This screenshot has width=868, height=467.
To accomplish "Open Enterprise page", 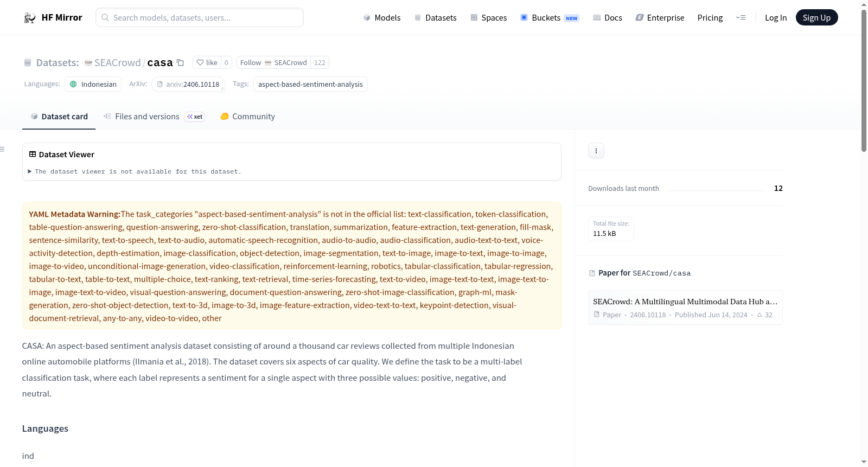I will click(x=660, y=18).
